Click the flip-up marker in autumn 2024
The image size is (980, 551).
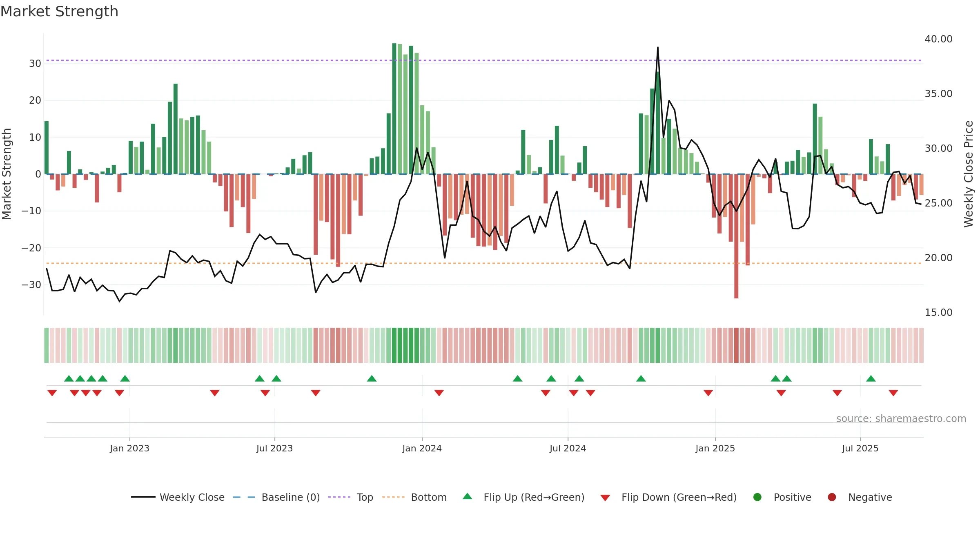pos(641,379)
